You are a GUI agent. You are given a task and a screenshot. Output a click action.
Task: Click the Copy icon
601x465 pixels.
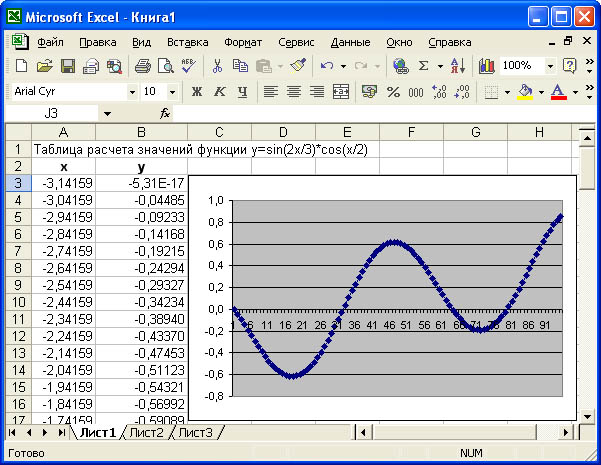(x=240, y=66)
